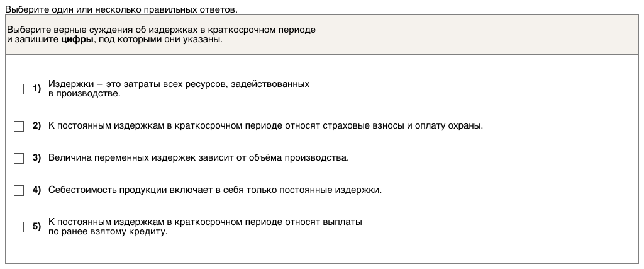Click the number label "5)"
Screen dimensions: 644x269
point(36,227)
